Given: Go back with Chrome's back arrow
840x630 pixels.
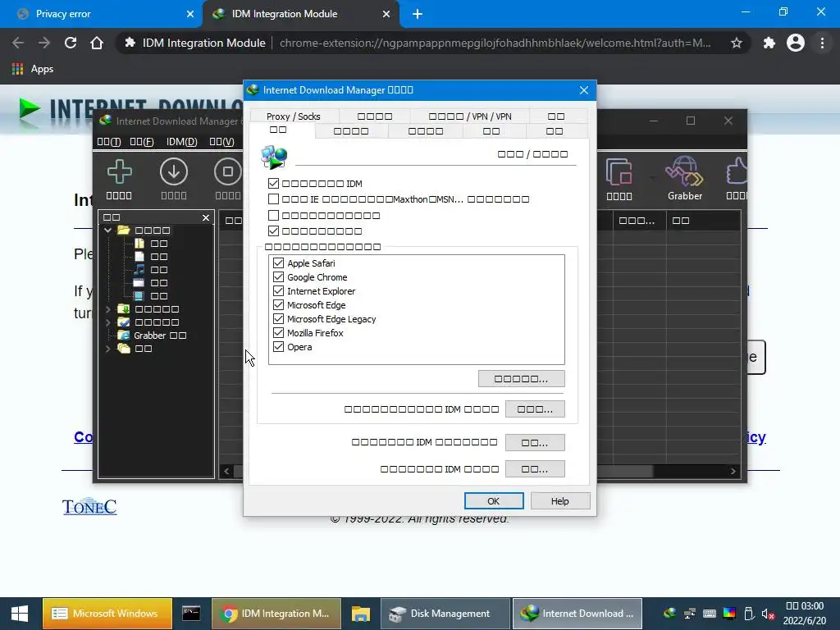Looking at the screenshot, I should pyautogui.click(x=18, y=43).
